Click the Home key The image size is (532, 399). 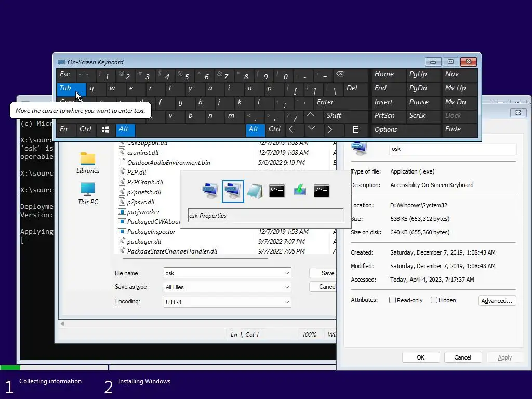pyautogui.click(x=389, y=75)
